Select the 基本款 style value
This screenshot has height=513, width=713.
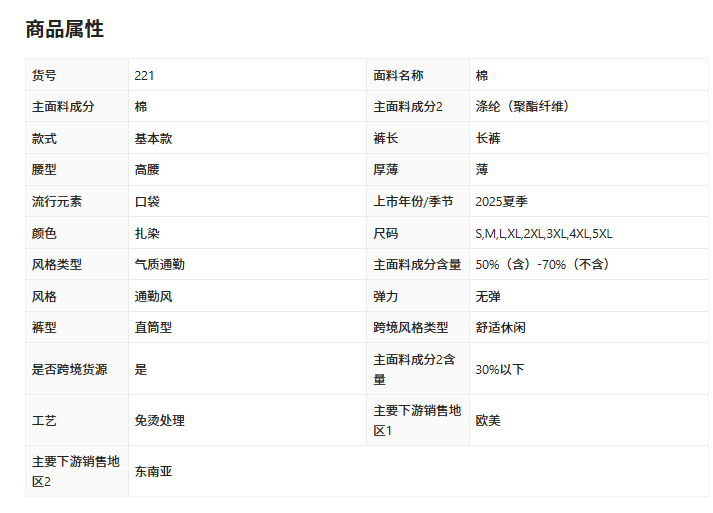tap(153, 138)
